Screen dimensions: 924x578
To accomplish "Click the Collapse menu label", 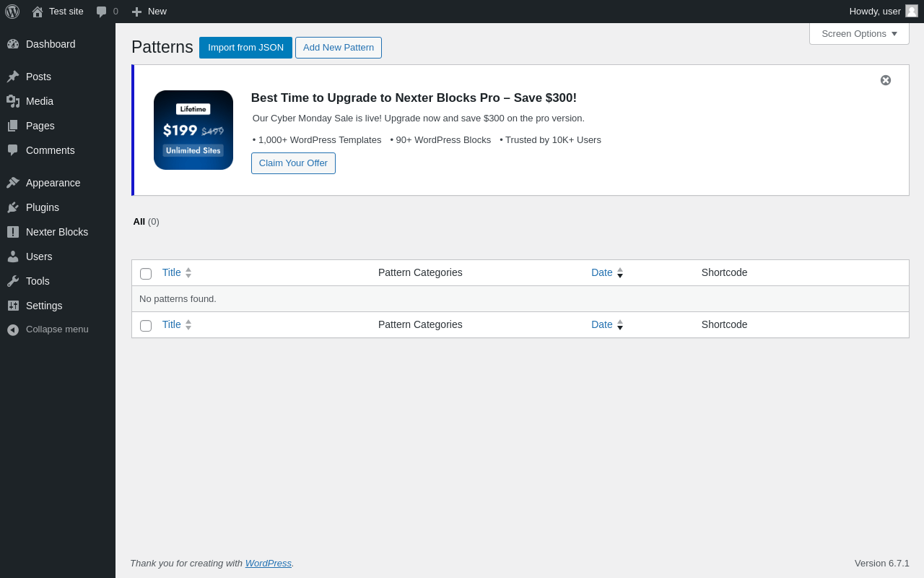I will coord(57,329).
